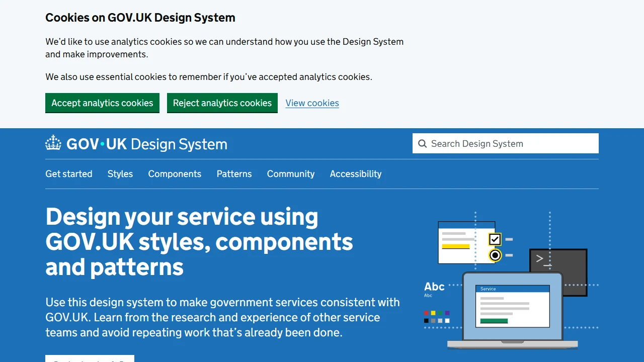
Task: Open the View cookies link
Action: (312, 103)
